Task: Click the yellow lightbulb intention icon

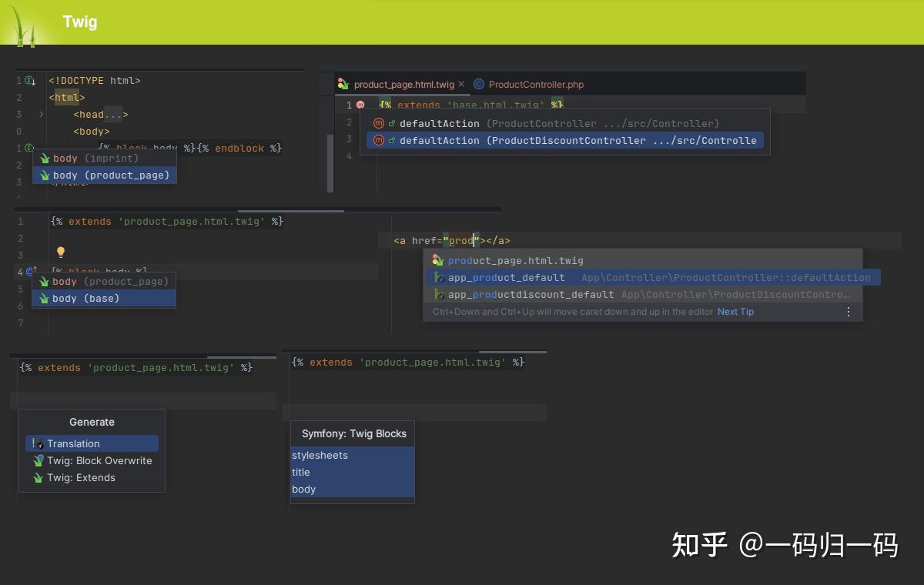Action: (x=61, y=252)
